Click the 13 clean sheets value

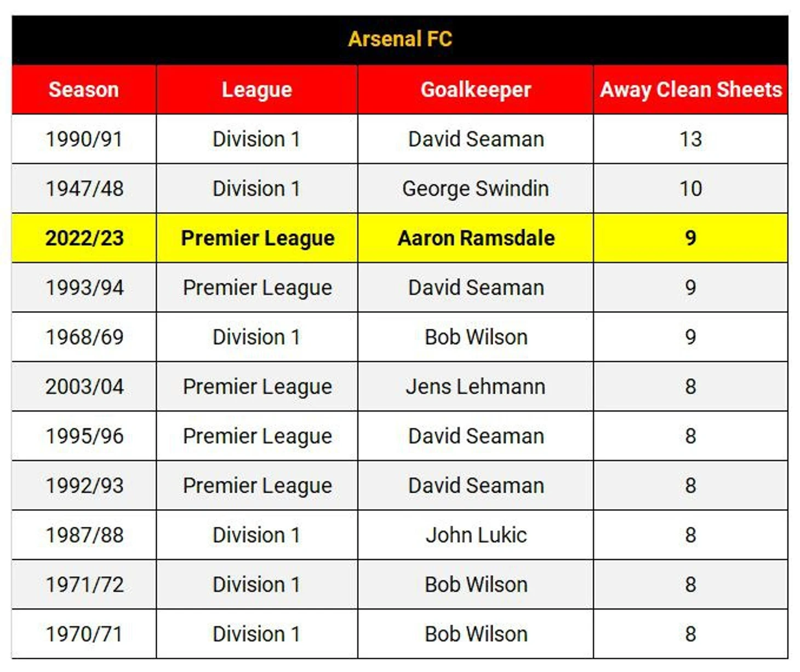click(690, 139)
